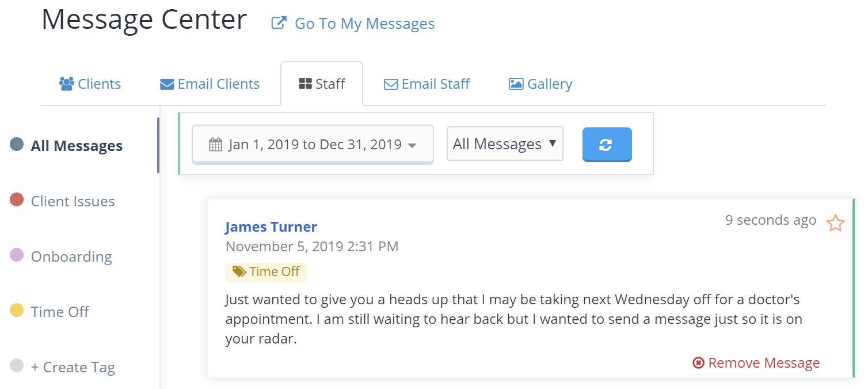Image resolution: width=868 pixels, height=389 pixels.
Task: Click the Email Staff envelope icon
Action: 391,85
